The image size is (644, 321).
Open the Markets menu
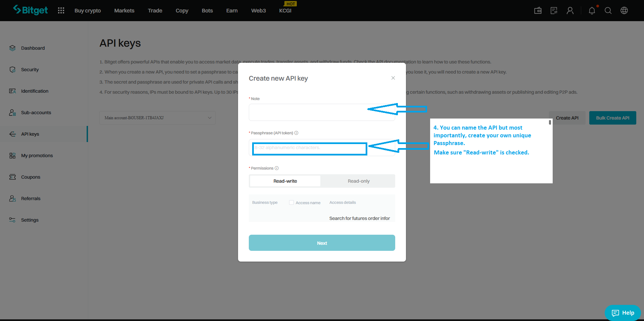pos(124,10)
